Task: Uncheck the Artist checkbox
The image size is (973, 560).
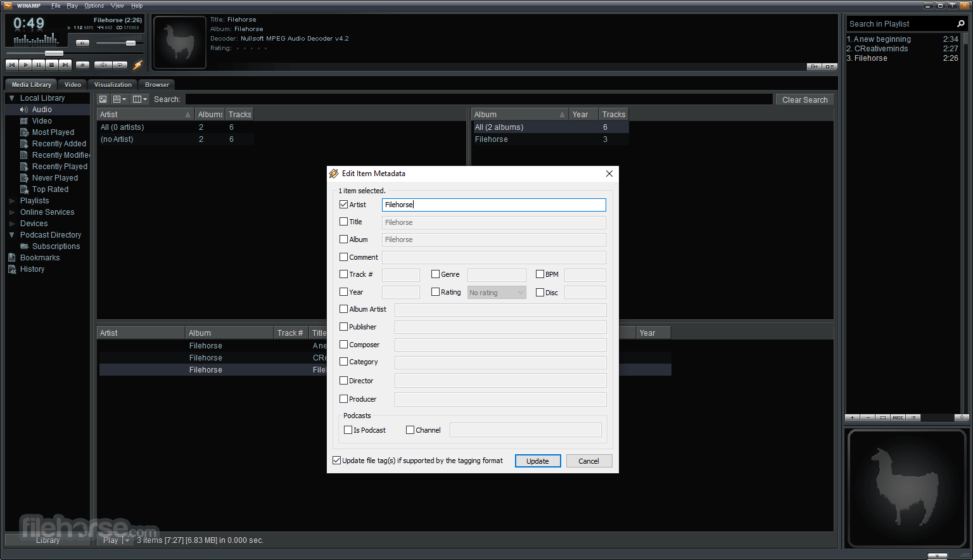Action: coord(343,205)
